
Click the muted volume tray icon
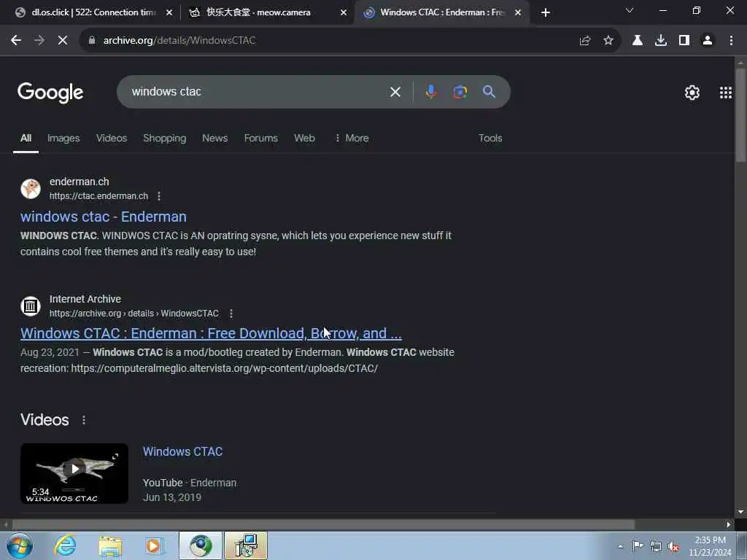(673, 547)
